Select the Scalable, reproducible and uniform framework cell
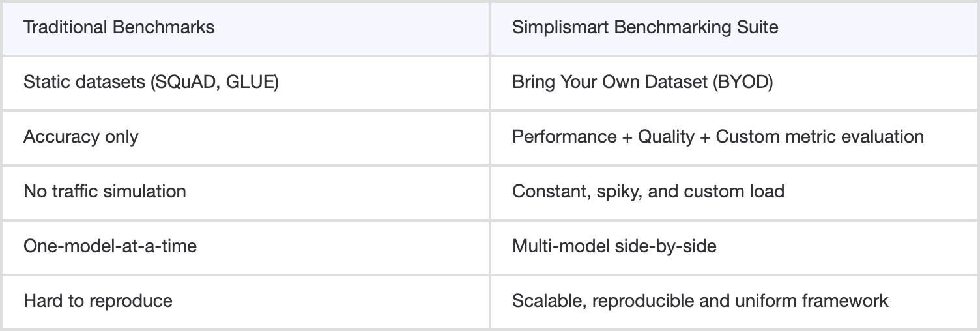Screen dimensions: 980x331 pyautogui.click(x=700, y=301)
